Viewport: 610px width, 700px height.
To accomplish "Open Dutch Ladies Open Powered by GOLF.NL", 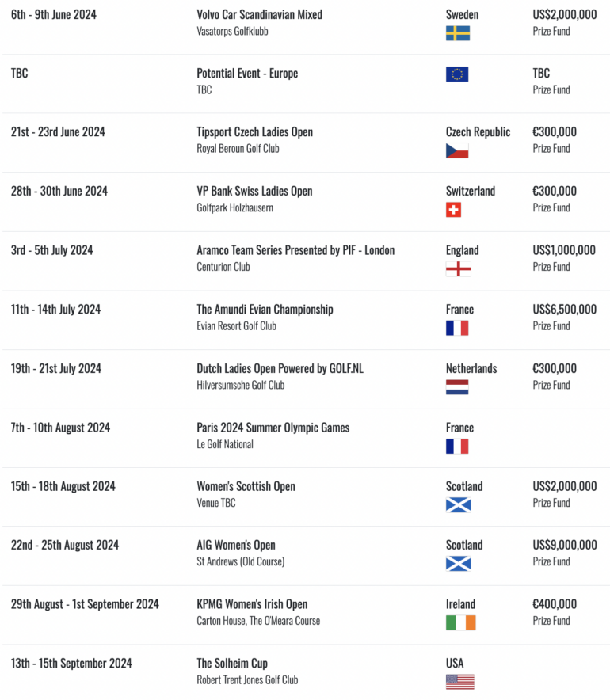I will click(x=280, y=369).
